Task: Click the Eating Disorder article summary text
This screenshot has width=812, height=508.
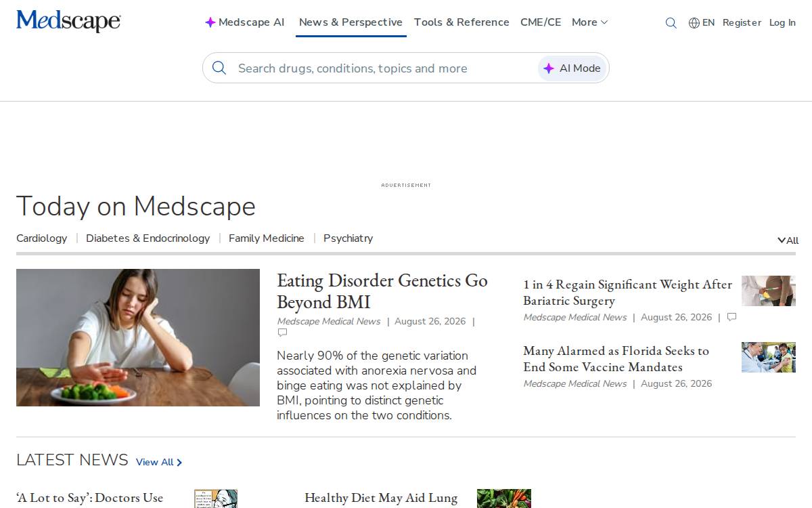Action: coord(377,385)
